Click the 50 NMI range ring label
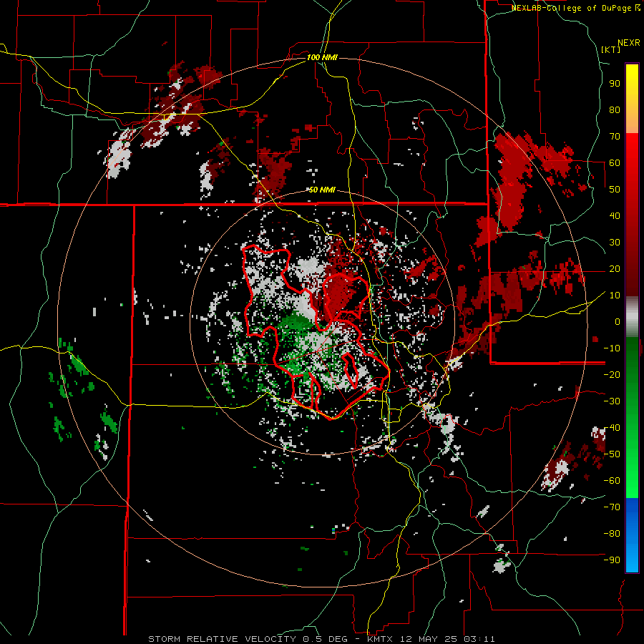The image size is (644, 644). (x=322, y=190)
